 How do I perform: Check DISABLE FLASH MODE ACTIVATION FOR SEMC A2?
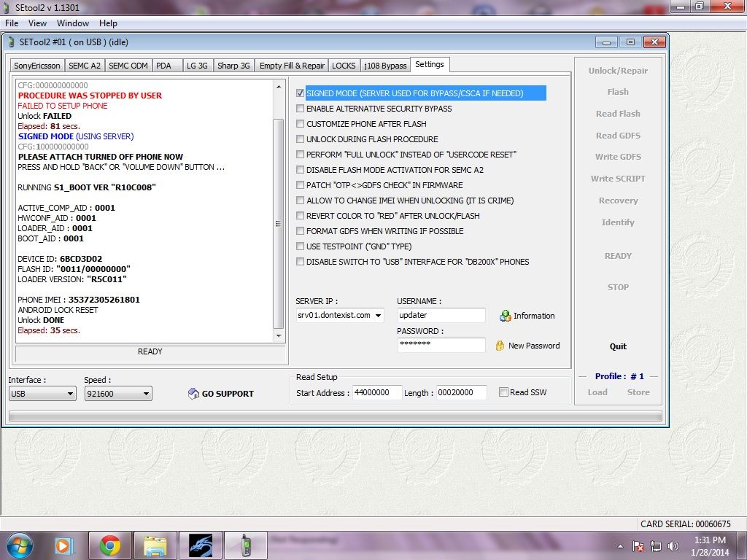pyautogui.click(x=300, y=169)
